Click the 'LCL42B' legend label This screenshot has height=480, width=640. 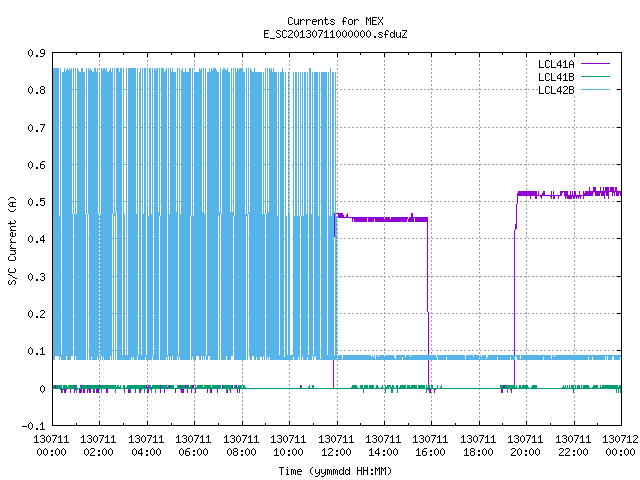click(x=556, y=90)
